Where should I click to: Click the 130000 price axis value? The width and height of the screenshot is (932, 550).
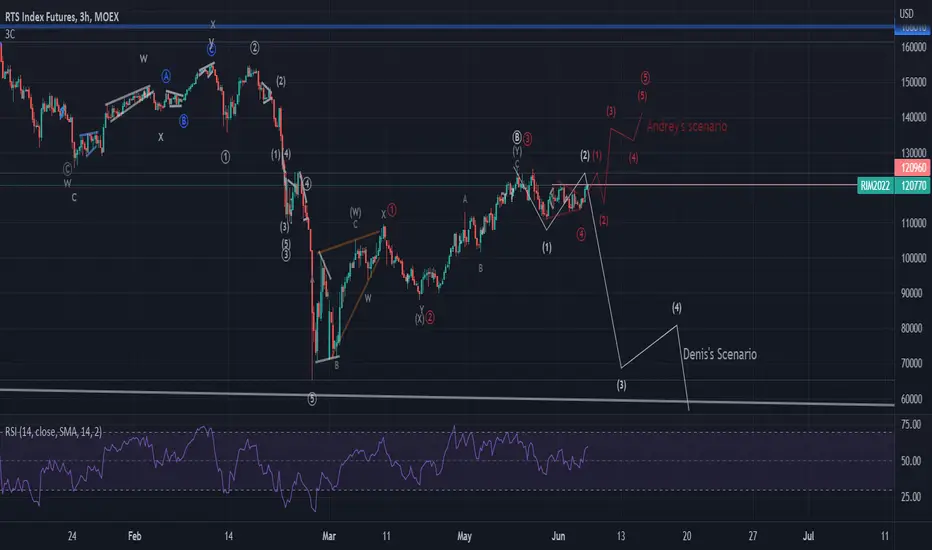[x=914, y=153]
